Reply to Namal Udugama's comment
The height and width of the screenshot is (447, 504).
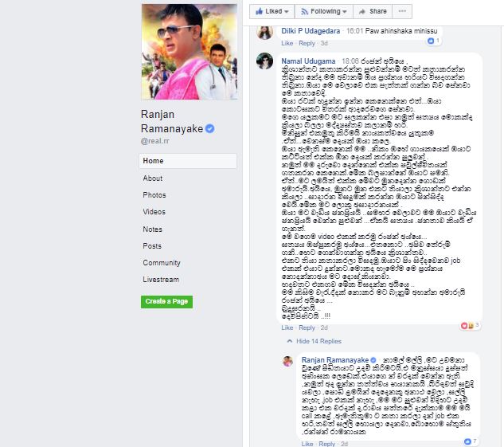click(307, 327)
